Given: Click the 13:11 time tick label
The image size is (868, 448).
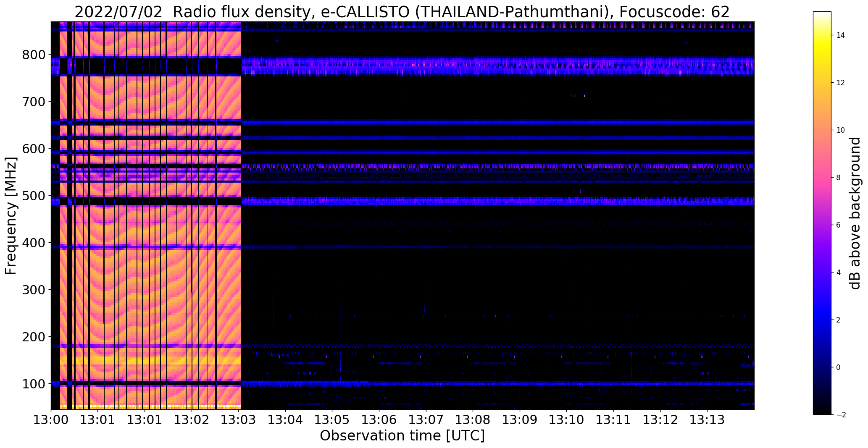Looking at the screenshot, I should [613, 419].
